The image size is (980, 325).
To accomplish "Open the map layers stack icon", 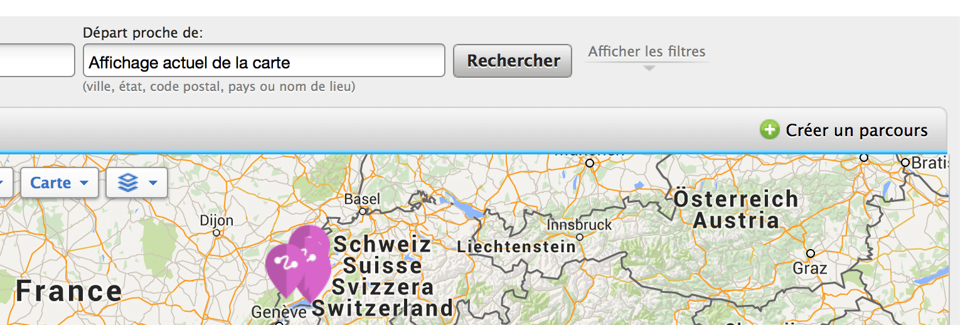I will coord(128,183).
